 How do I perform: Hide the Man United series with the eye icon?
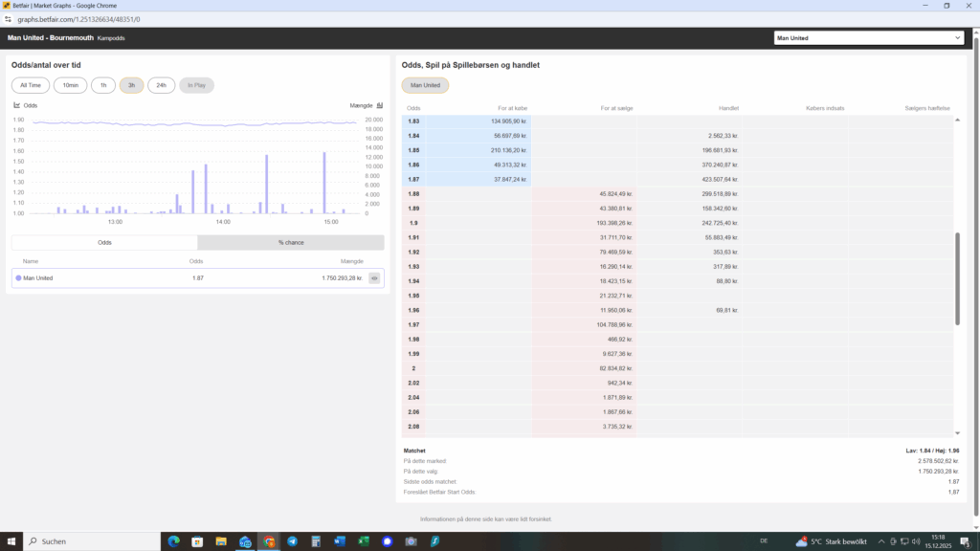click(374, 278)
